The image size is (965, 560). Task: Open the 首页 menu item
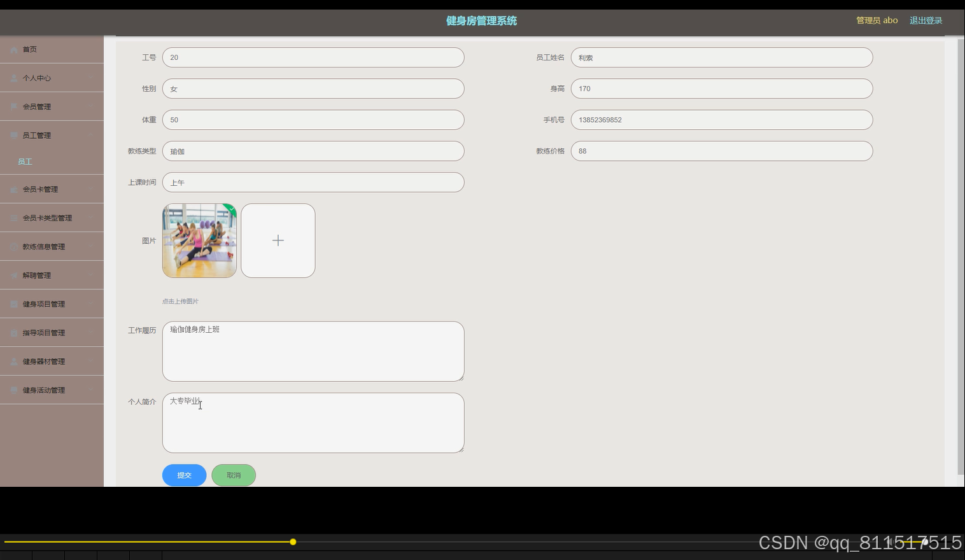point(52,50)
